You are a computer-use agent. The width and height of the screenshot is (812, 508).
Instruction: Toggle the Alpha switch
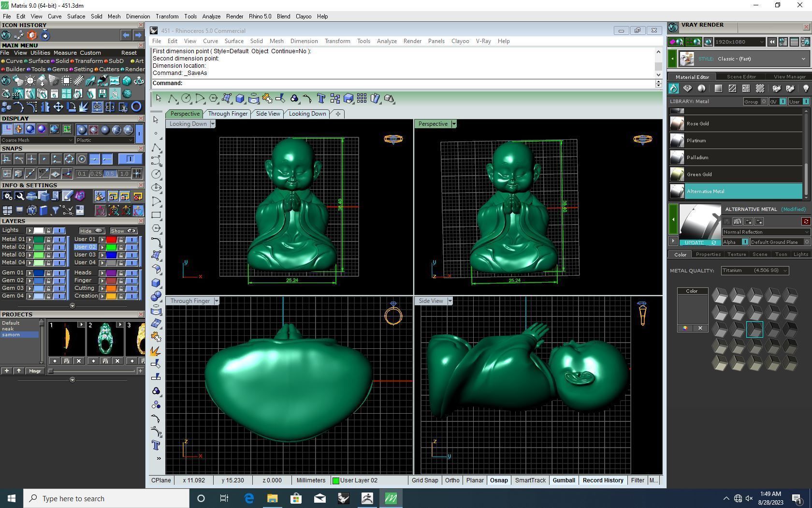(735, 242)
